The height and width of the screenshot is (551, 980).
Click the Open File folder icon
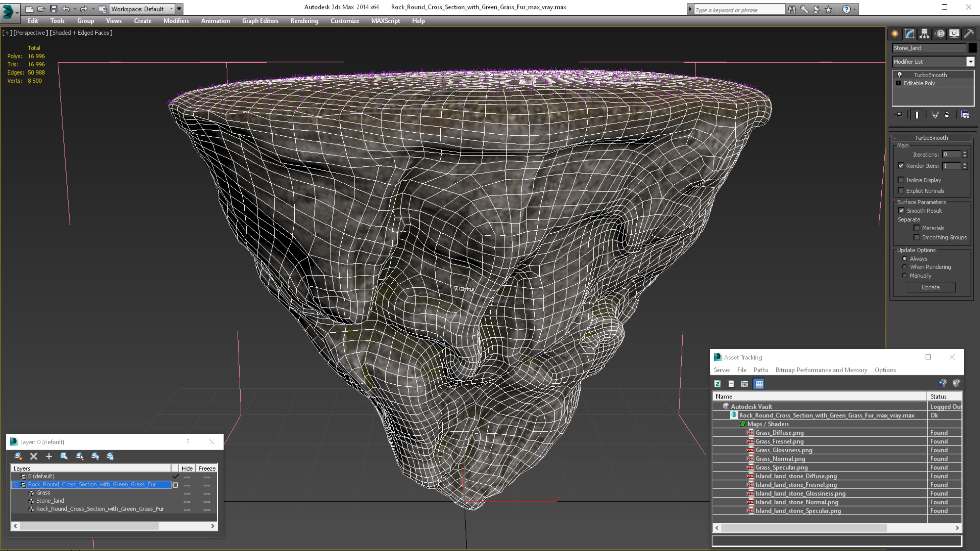(x=41, y=9)
